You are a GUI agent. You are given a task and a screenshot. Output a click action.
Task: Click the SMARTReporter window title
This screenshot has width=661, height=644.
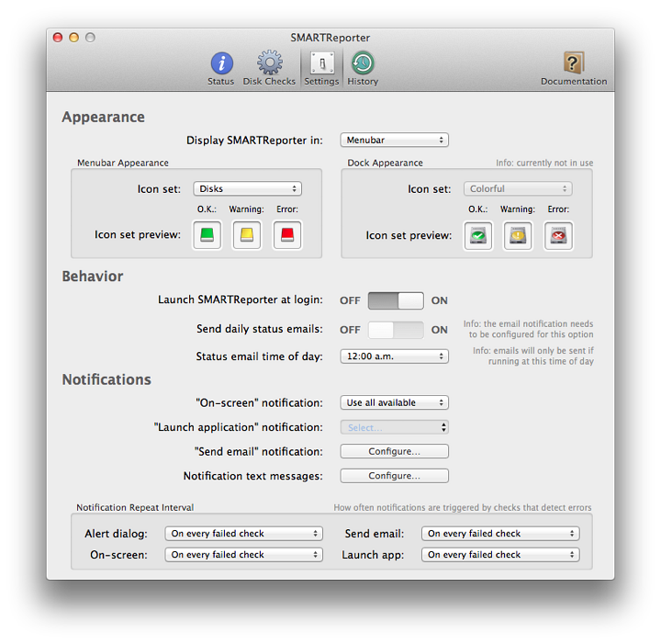330,38
